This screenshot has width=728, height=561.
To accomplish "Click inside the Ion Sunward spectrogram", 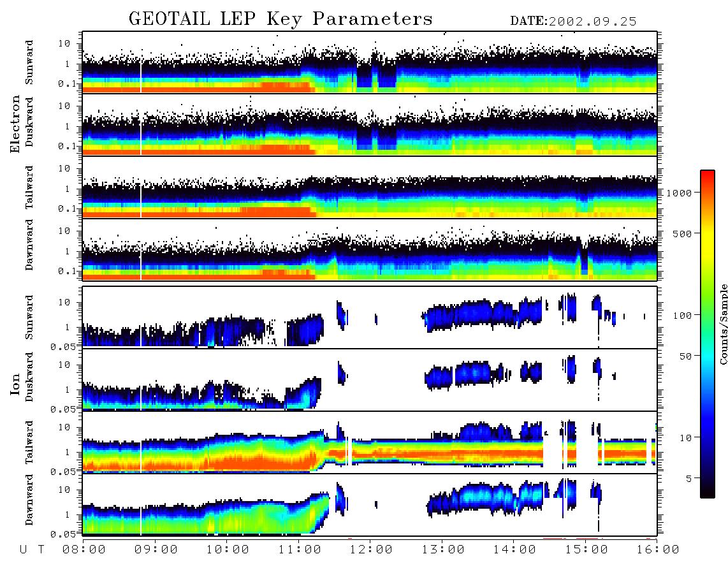I will click(x=370, y=317).
